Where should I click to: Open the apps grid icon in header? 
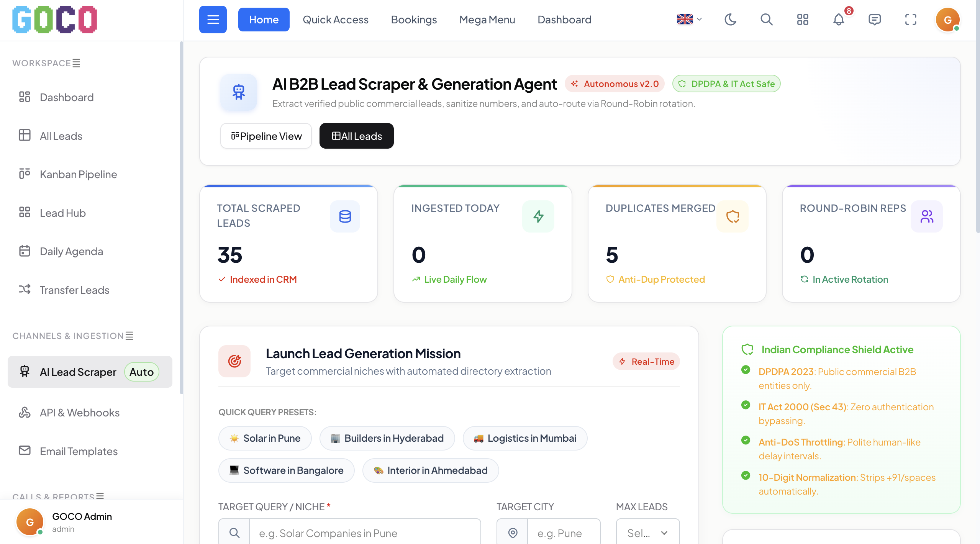pyautogui.click(x=803, y=20)
